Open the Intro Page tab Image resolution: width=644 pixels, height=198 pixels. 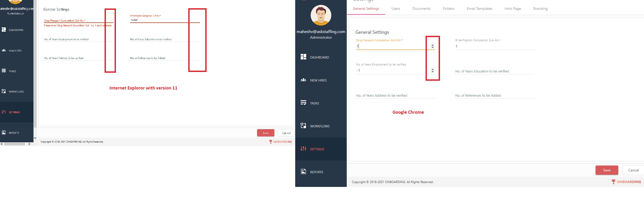pos(513,9)
